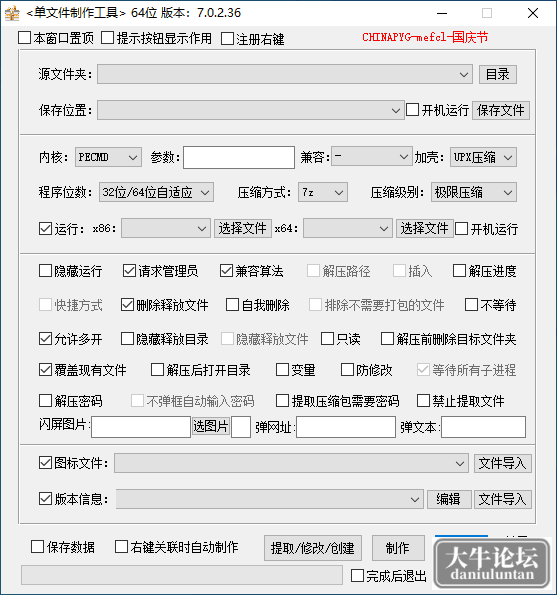
Task: Toggle 允许多开 checkbox
Action: pos(46,338)
